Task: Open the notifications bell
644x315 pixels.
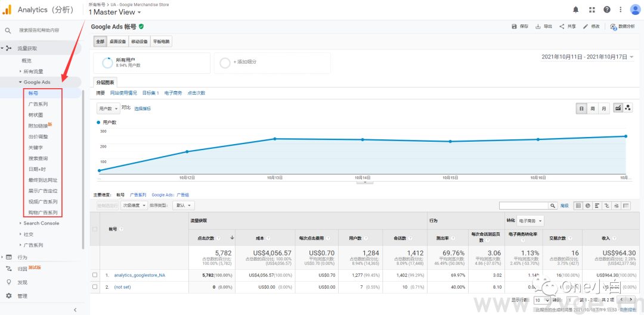Action: (x=576, y=10)
